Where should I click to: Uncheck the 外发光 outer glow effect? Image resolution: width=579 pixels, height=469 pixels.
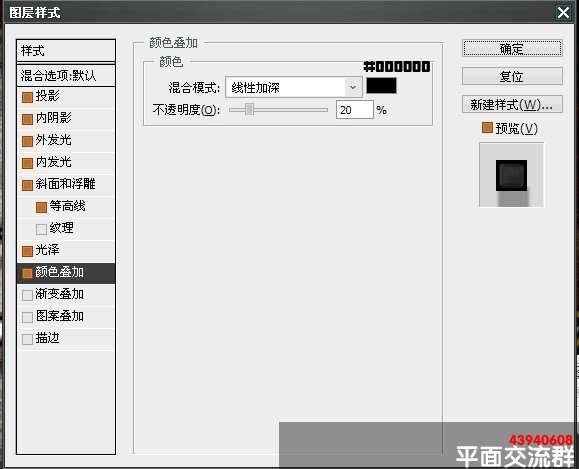[x=27, y=141]
